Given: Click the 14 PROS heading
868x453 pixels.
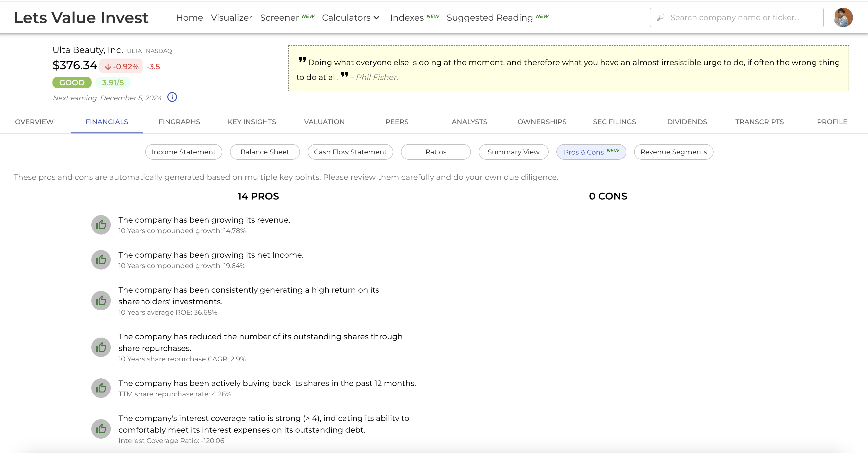Looking at the screenshot, I should tap(258, 196).
